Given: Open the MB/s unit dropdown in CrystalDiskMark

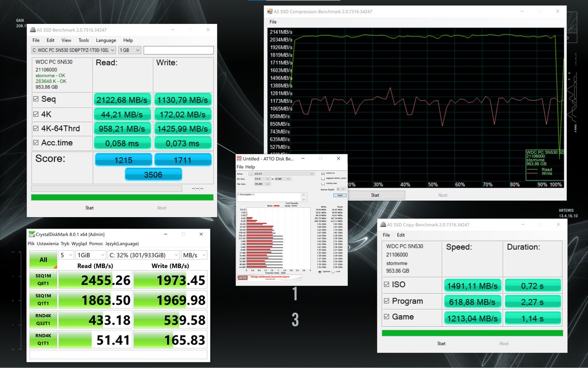Looking at the screenshot, I should (x=194, y=255).
